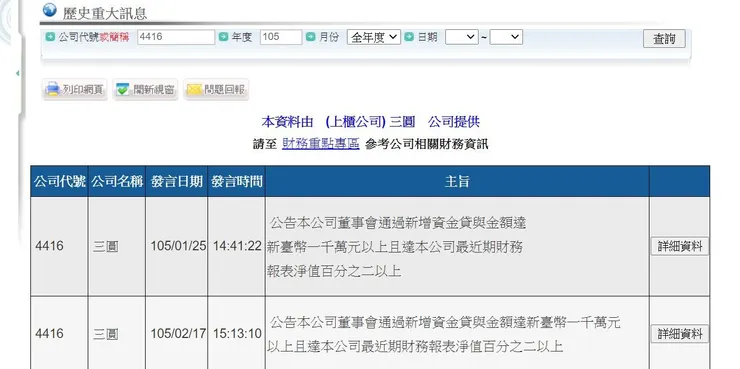Open the 月份 dropdown showing 全年度
740x369 pixels.
374,37
